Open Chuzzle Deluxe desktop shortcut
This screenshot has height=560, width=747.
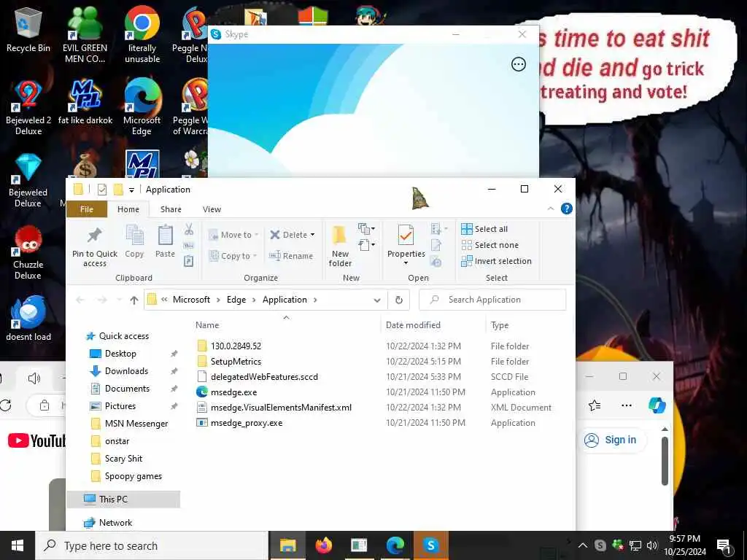click(x=28, y=252)
